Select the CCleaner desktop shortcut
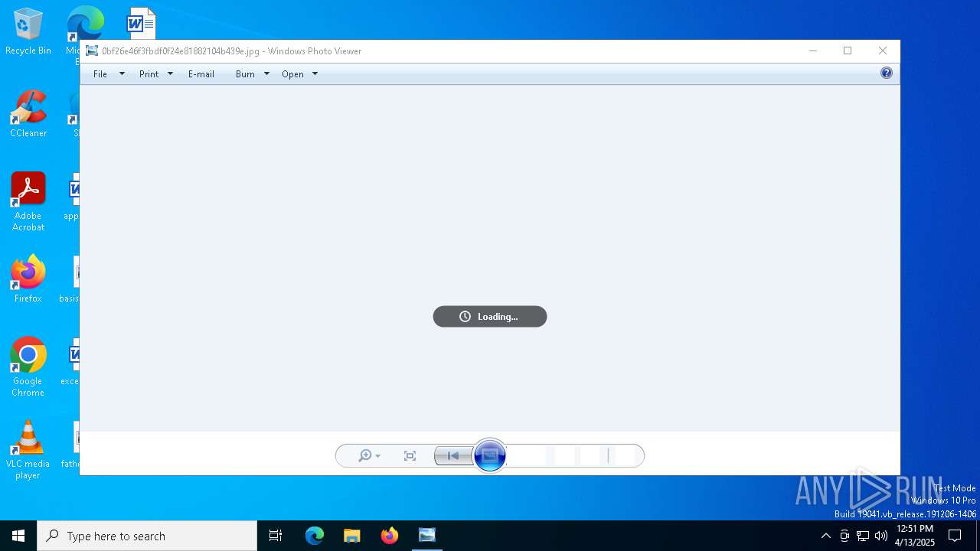980x551 pixels. [x=28, y=114]
